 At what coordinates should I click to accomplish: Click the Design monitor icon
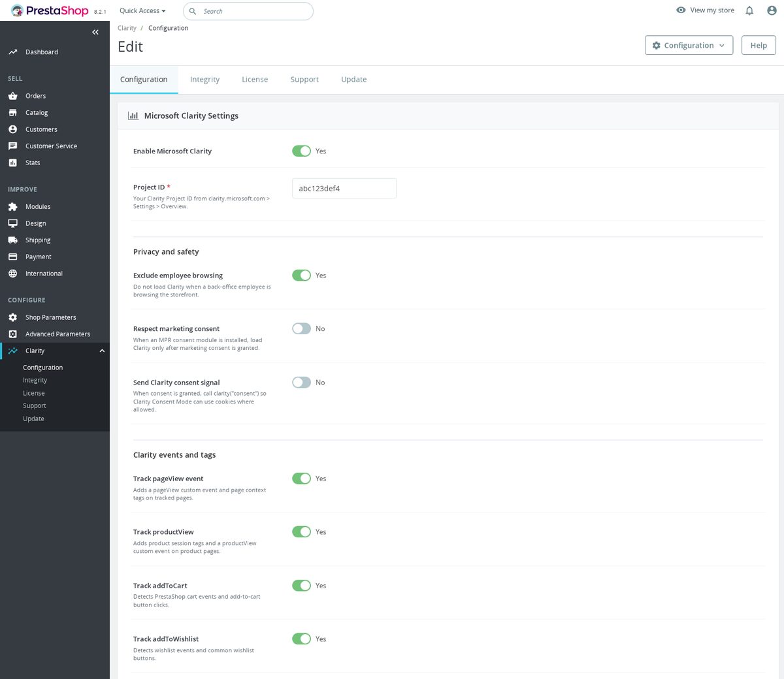(x=12, y=223)
